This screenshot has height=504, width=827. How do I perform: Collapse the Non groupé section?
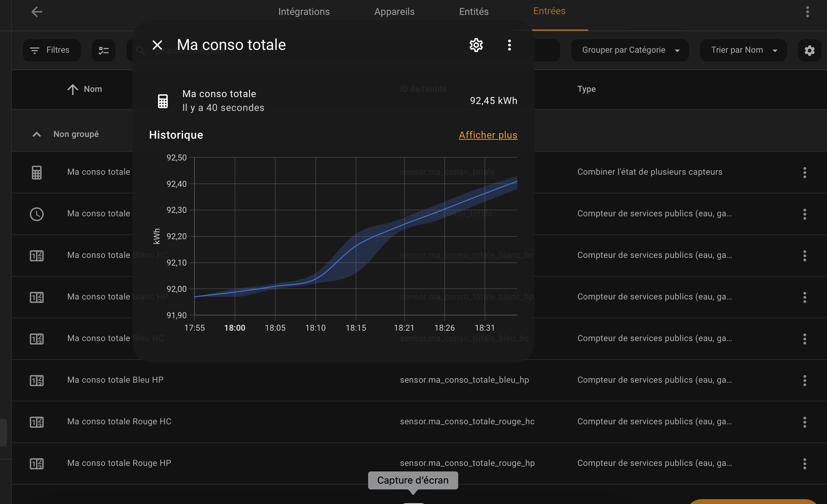pyautogui.click(x=37, y=134)
